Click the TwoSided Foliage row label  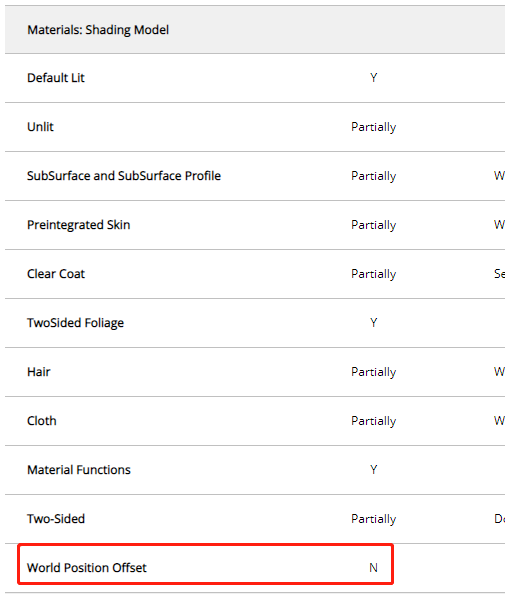[75, 323]
